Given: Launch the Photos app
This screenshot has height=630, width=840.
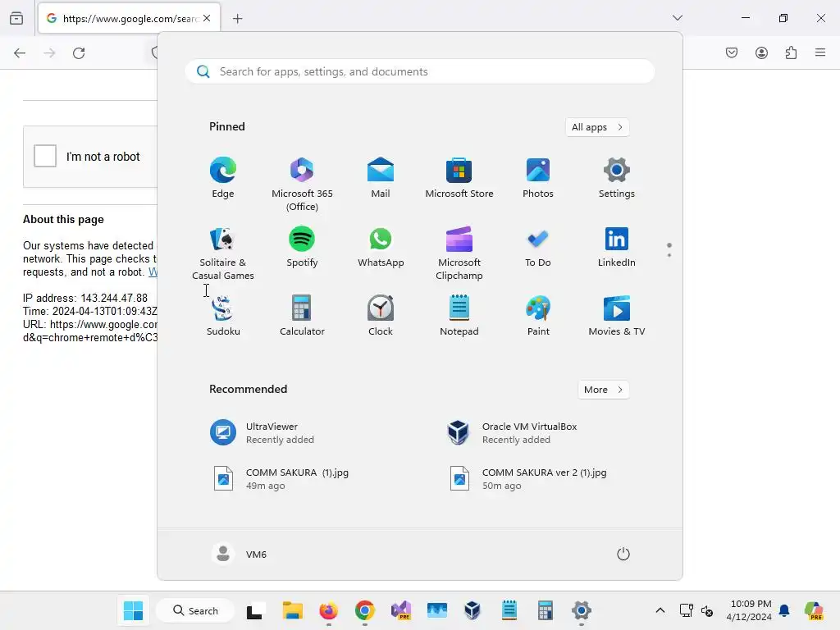Looking at the screenshot, I should click(538, 178).
